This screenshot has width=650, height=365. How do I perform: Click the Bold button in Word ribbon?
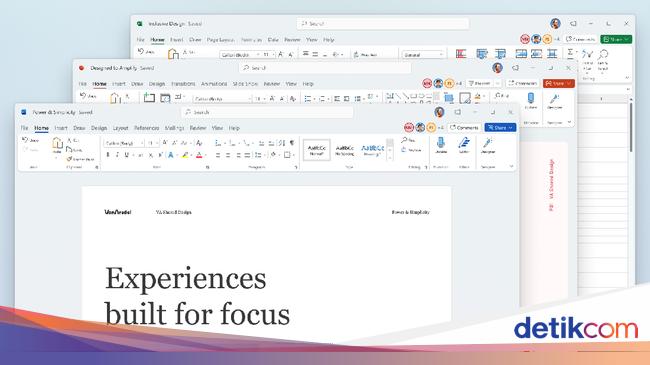click(x=108, y=155)
